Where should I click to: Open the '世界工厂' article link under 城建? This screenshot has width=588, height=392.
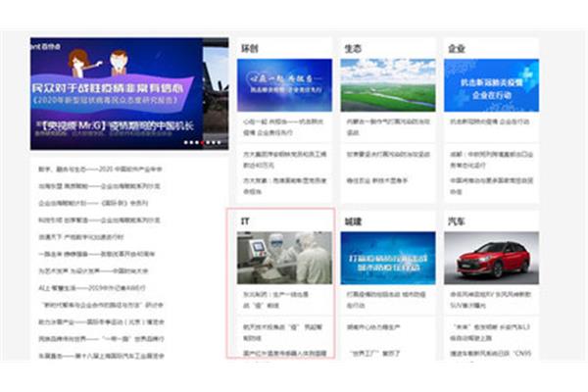[374, 354]
